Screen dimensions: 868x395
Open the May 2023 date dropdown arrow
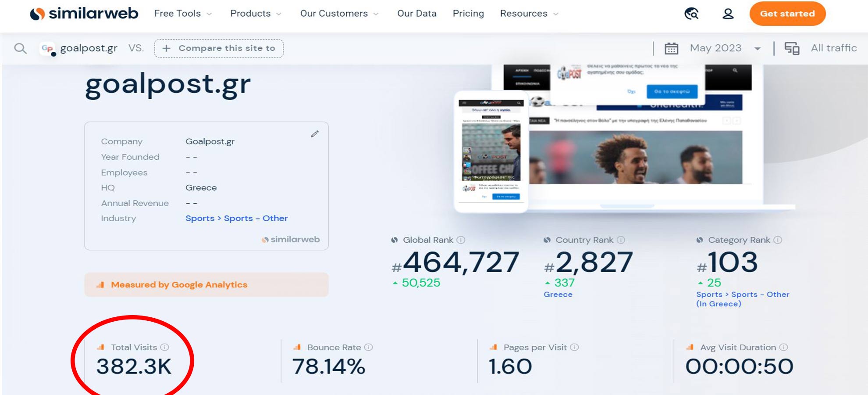click(x=758, y=49)
